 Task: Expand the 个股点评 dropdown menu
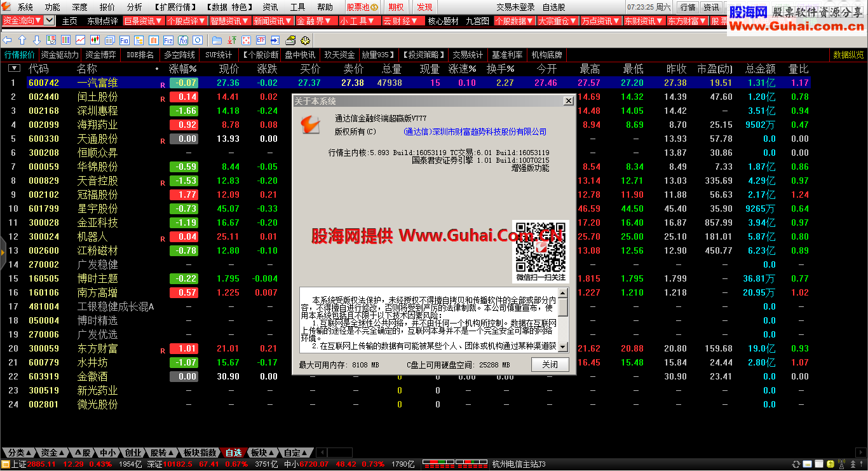(187, 21)
